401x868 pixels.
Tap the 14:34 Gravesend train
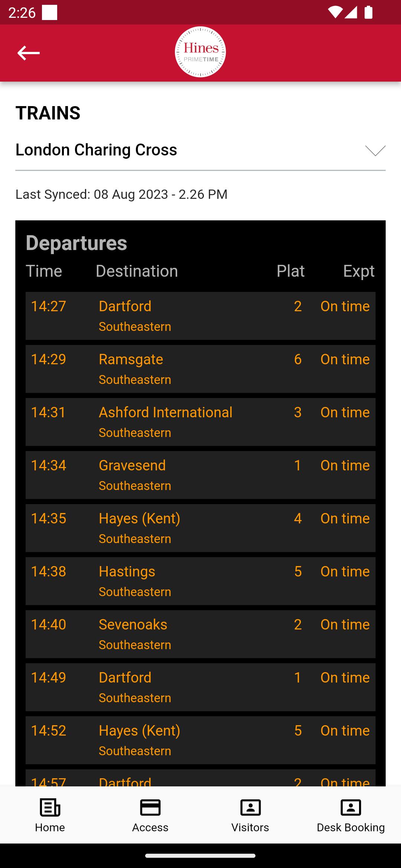(200, 475)
